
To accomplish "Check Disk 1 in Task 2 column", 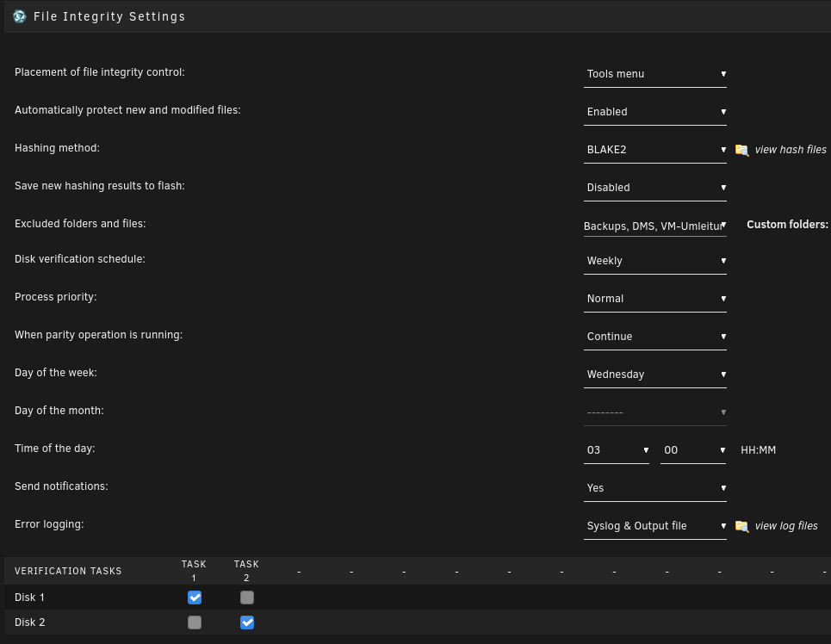I will pyautogui.click(x=247, y=598).
